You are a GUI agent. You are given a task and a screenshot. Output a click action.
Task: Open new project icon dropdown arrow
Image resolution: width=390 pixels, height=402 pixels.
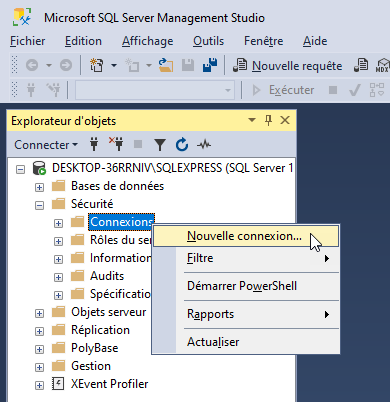click(114, 65)
